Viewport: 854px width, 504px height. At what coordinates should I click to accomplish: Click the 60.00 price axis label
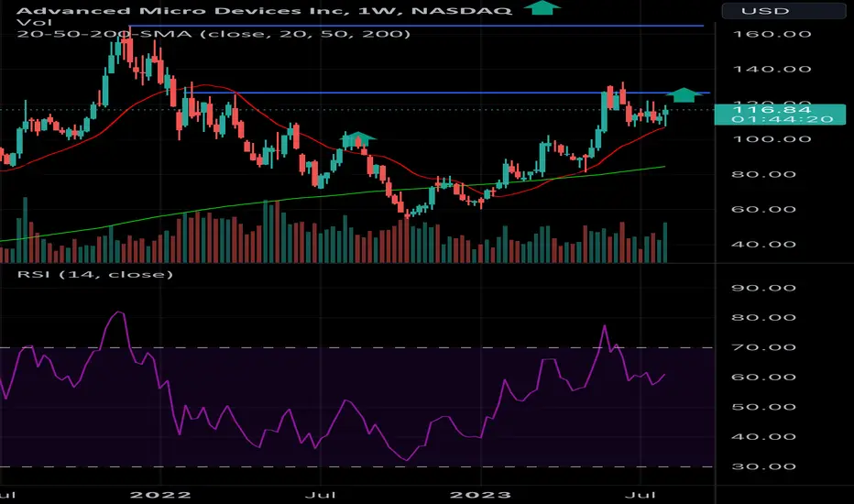[763, 209]
